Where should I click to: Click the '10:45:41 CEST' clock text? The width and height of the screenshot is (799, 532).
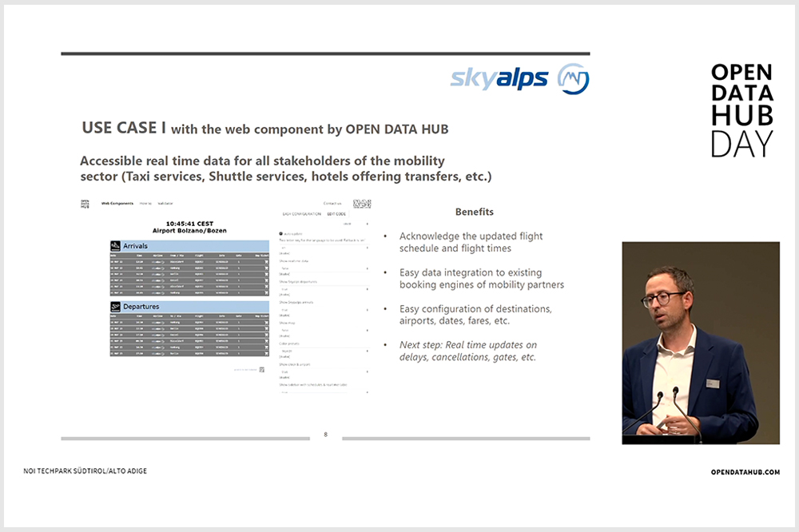coord(189,224)
